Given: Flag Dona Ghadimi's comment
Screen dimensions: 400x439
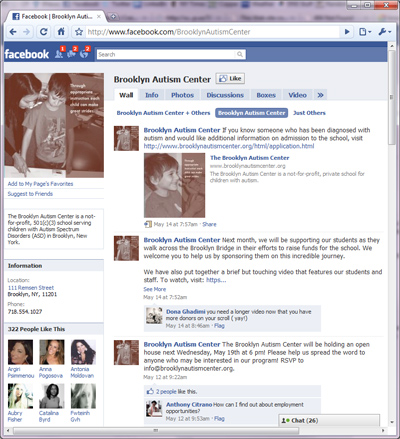Looking at the screenshot, I should pos(219,326).
